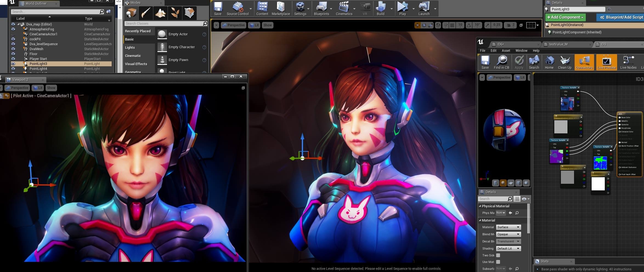Click the Play toolbar button
Image resolution: width=644 pixels, height=272 pixels.
[x=402, y=8]
